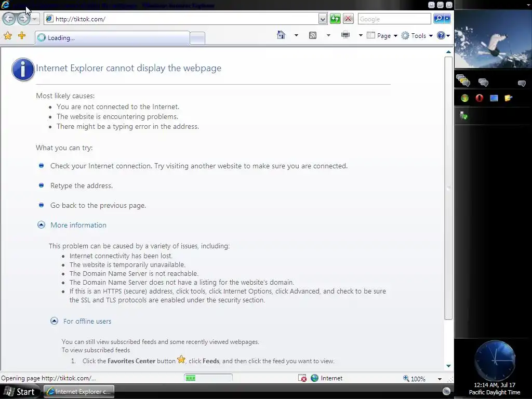The height and width of the screenshot is (399, 532).
Task: Open a new blank tab
Action: (197, 38)
